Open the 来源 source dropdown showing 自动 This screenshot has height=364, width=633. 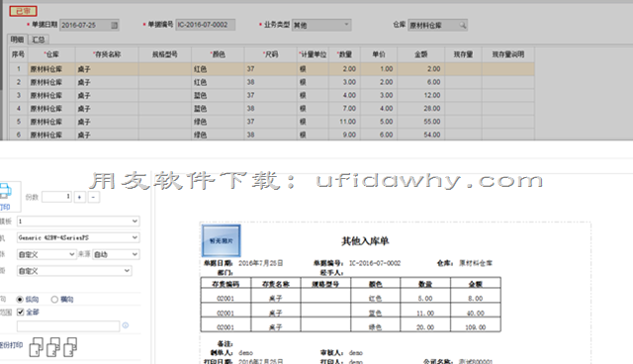[116, 254]
